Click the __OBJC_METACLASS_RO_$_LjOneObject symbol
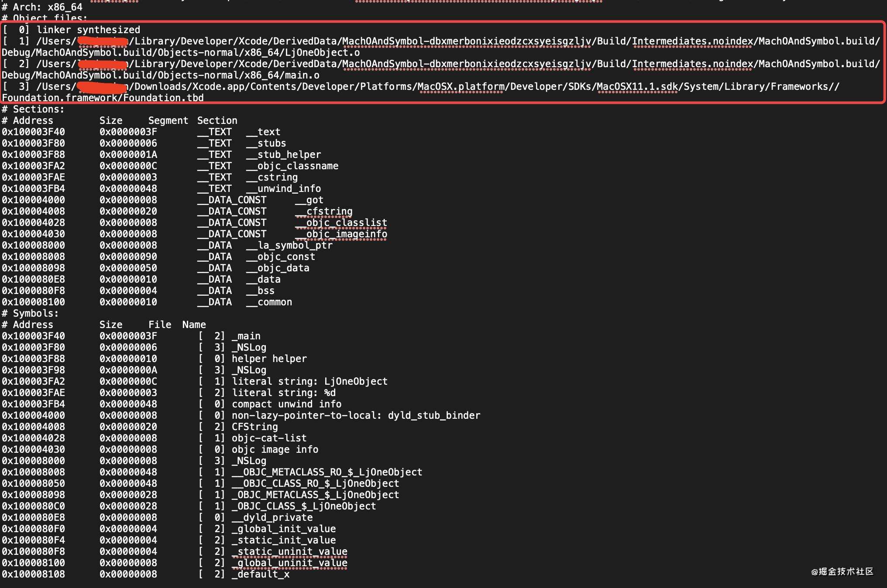The height and width of the screenshot is (588, 887). tap(327, 472)
